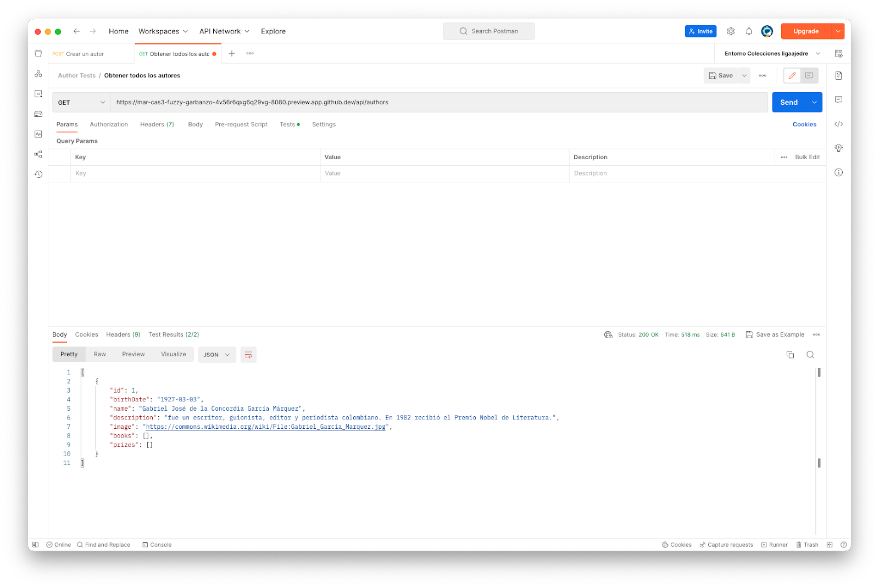Image resolution: width=879 pixels, height=588 pixels.
Task: Expand the Send button arrow
Action: point(814,103)
